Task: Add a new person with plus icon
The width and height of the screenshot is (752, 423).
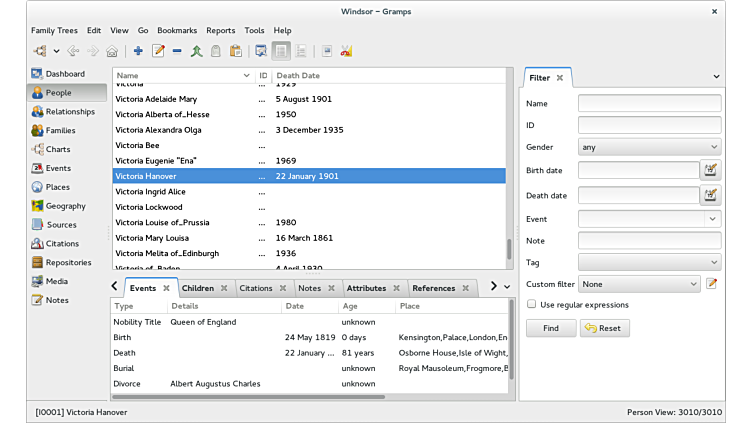Action: pyautogui.click(x=138, y=51)
